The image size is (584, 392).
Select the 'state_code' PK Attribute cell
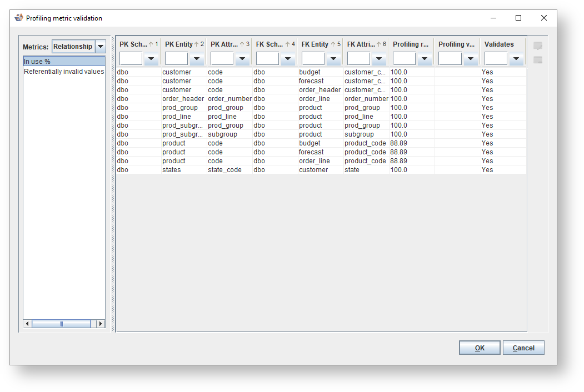click(x=230, y=170)
